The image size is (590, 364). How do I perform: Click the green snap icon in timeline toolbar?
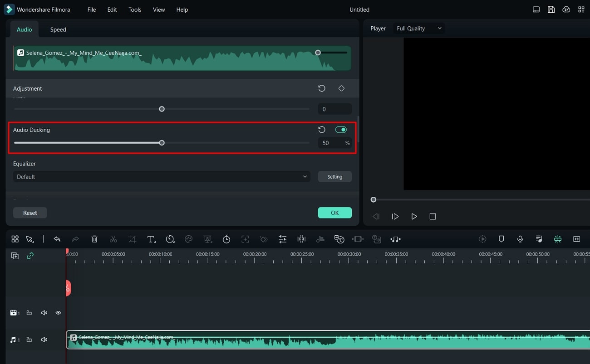[558, 239]
